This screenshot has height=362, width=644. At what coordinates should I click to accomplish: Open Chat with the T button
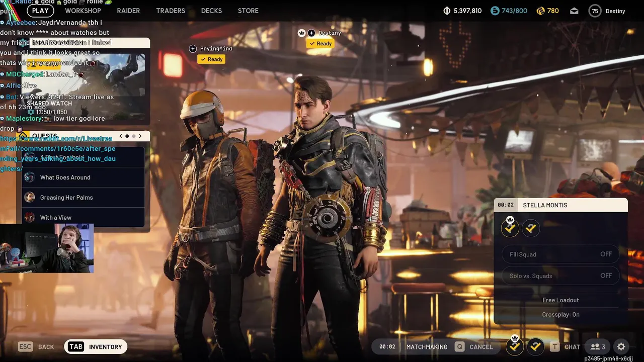pyautogui.click(x=565, y=347)
